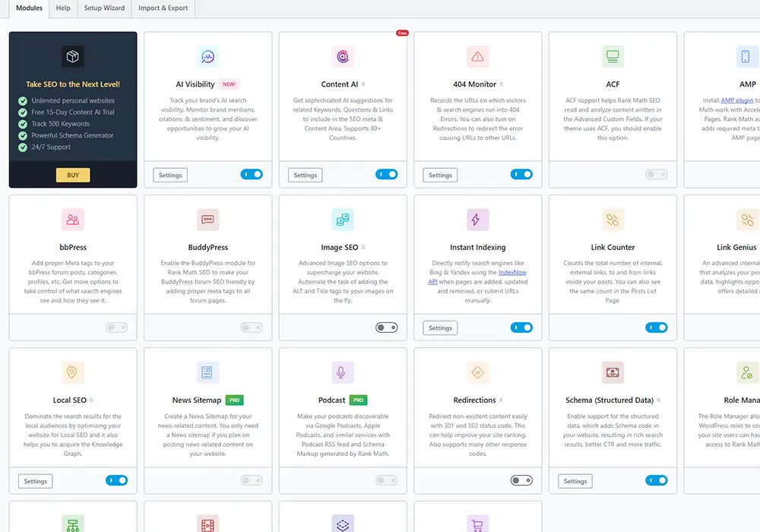Click the yellow BUY button
760x532 pixels.
click(x=73, y=175)
